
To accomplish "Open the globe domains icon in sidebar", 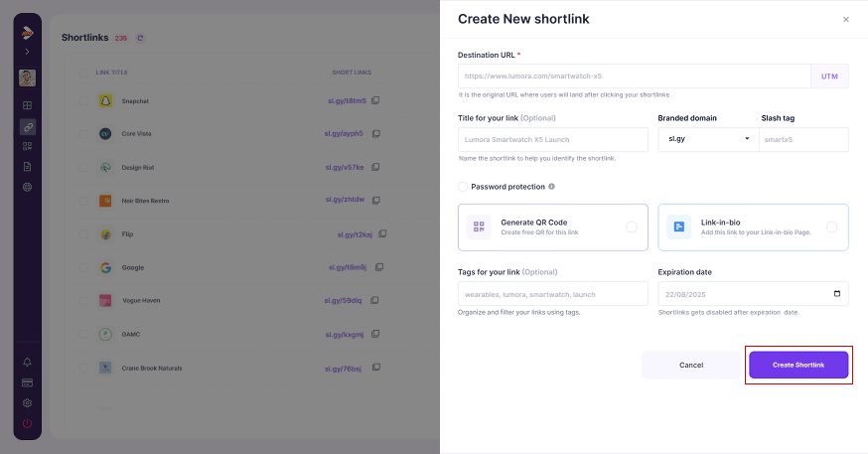I will (27, 187).
